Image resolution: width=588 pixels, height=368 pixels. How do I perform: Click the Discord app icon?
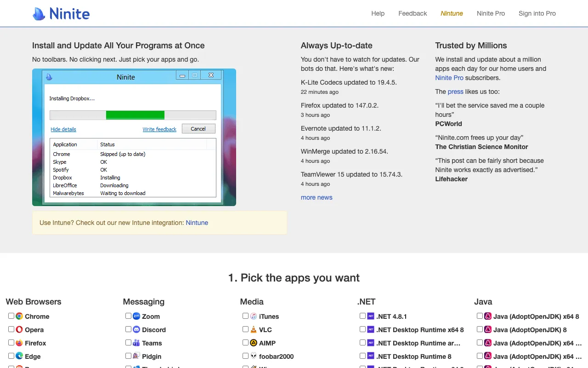coord(136,330)
